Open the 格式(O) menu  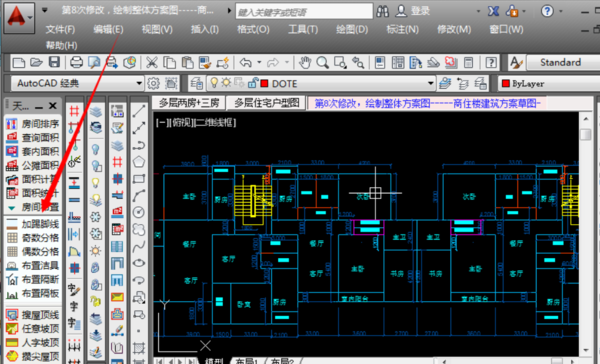coord(253,29)
